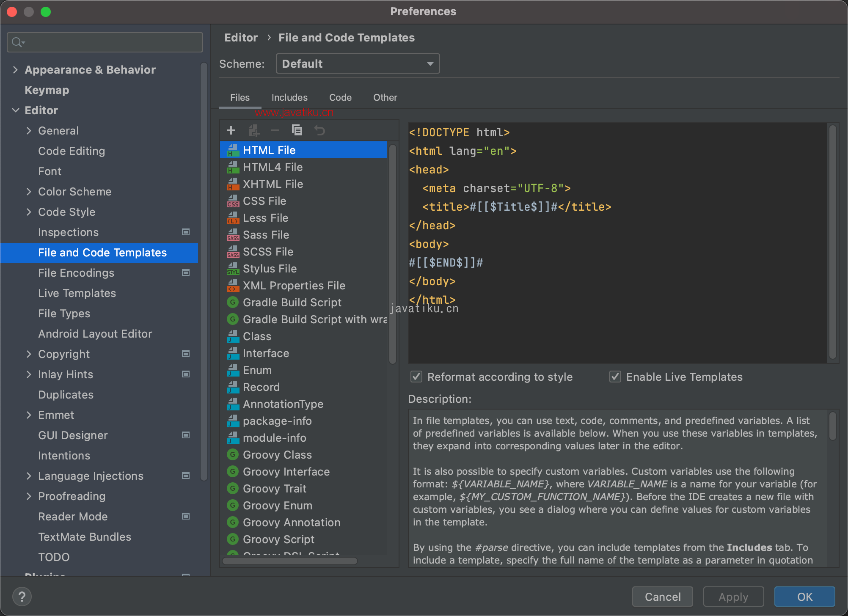
Task: Disable Enable Live Templates checkbox
Action: tap(615, 377)
